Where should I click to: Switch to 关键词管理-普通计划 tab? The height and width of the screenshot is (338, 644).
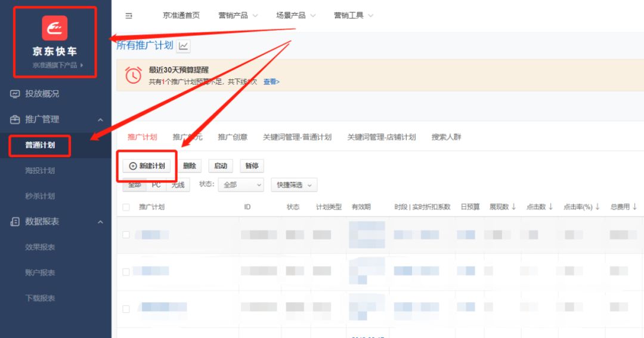coord(298,137)
